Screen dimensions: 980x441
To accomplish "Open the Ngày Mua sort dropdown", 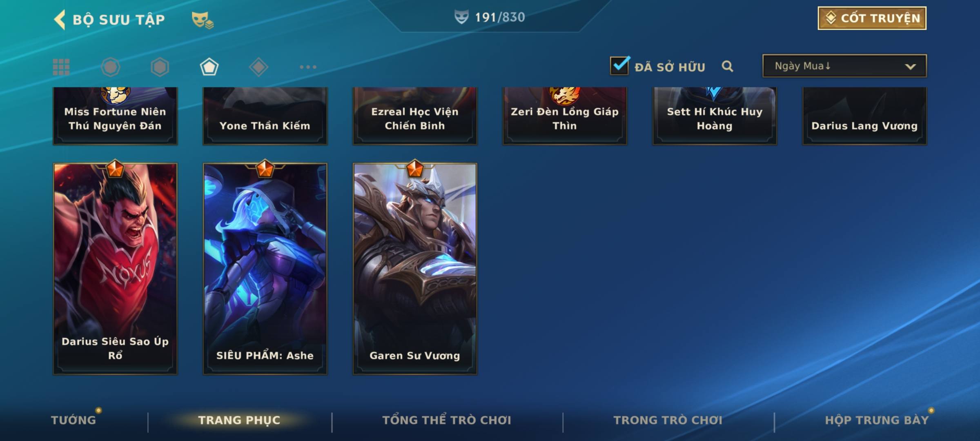I will (844, 66).
